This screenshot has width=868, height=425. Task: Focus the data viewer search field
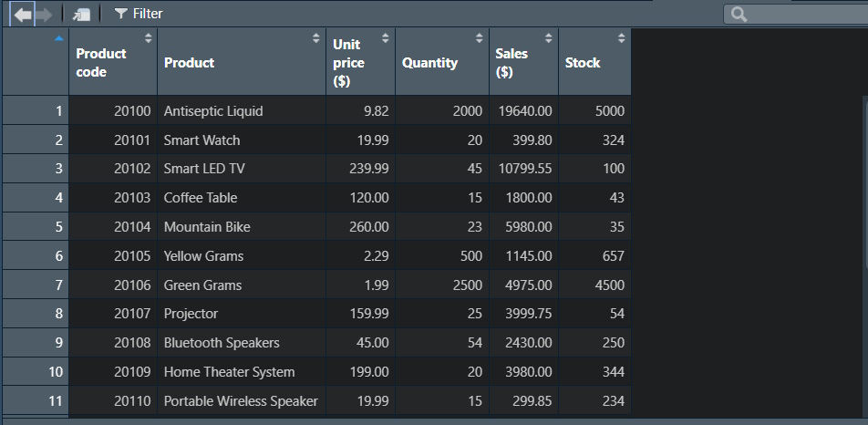(x=802, y=15)
